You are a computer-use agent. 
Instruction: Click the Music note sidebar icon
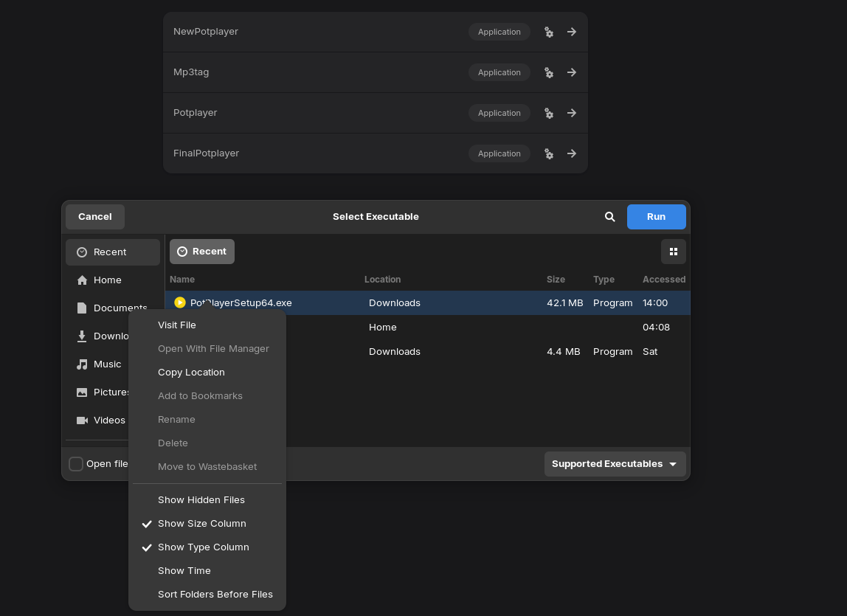pyautogui.click(x=82, y=364)
